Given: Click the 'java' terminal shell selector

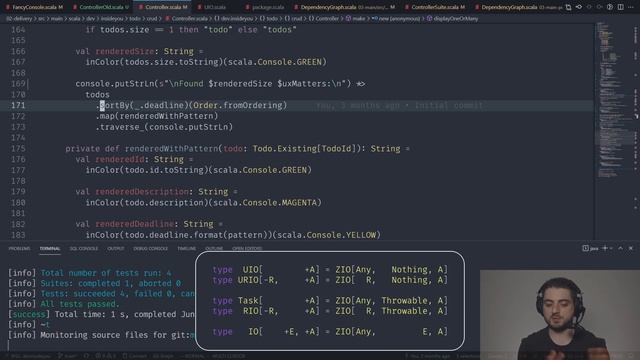Looking at the screenshot, I should 590,248.
